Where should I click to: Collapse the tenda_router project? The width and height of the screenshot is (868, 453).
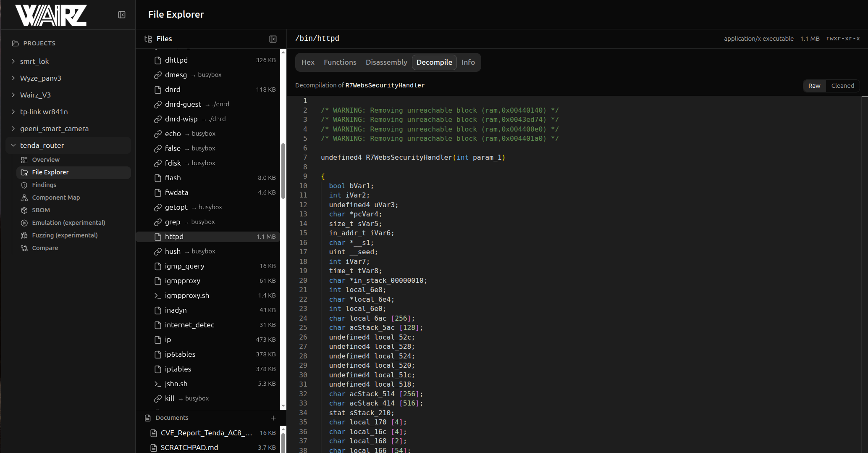point(13,145)
